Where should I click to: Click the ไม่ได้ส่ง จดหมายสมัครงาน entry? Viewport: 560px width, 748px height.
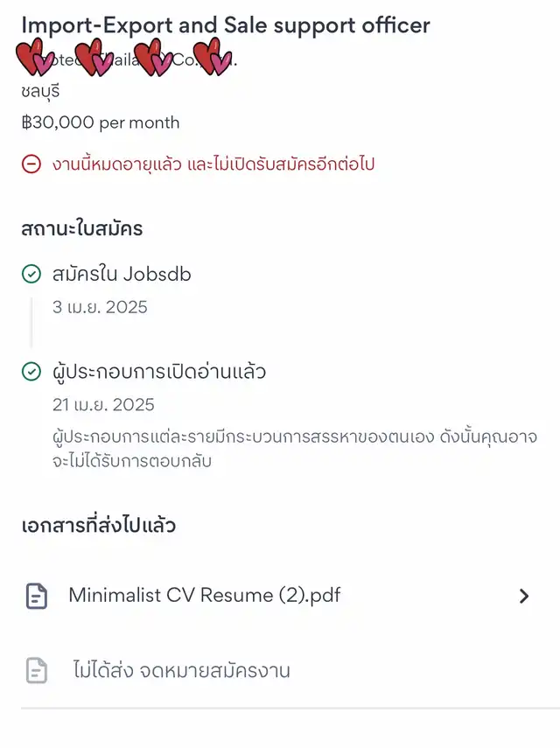181,670
